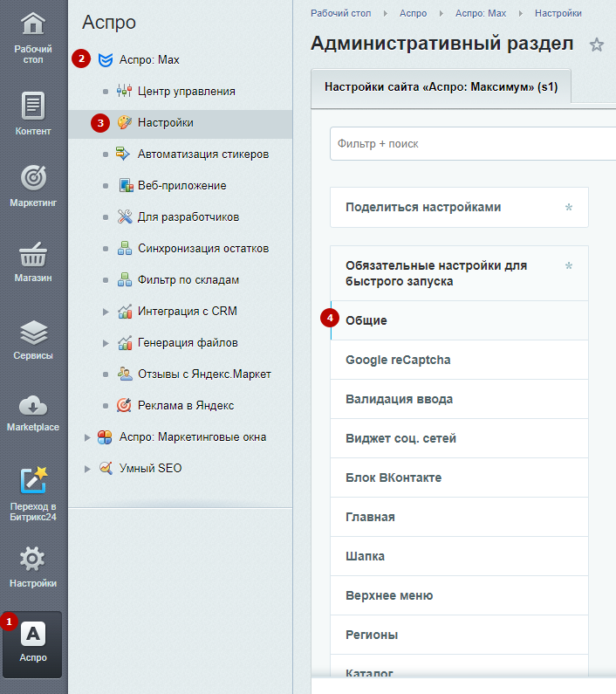The image size is (616, 694).
Task: Toggle asterisk on Поделиться настройками
Action: (569, 207)
